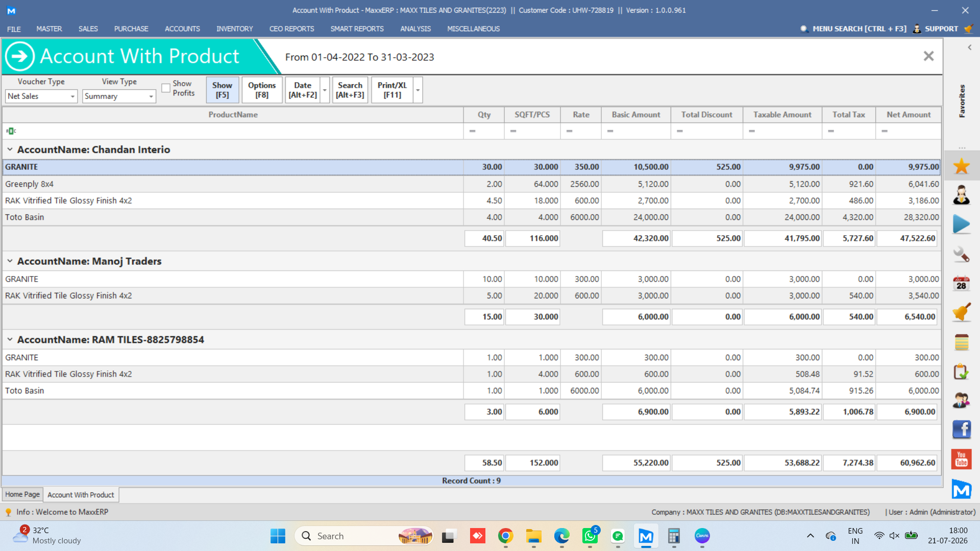Open Calculator from the taskbar
The width and height of the screenshot is (980, 551).
(674, 536)
